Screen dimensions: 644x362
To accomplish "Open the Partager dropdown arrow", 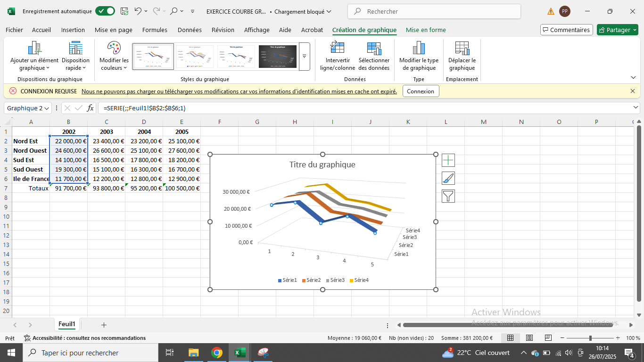I will pyautogui.click(x=635, y=30).
